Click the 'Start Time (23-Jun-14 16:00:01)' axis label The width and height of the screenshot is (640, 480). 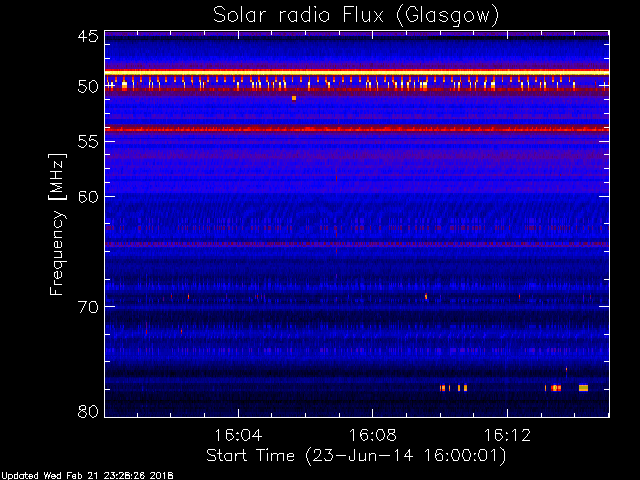356,456
